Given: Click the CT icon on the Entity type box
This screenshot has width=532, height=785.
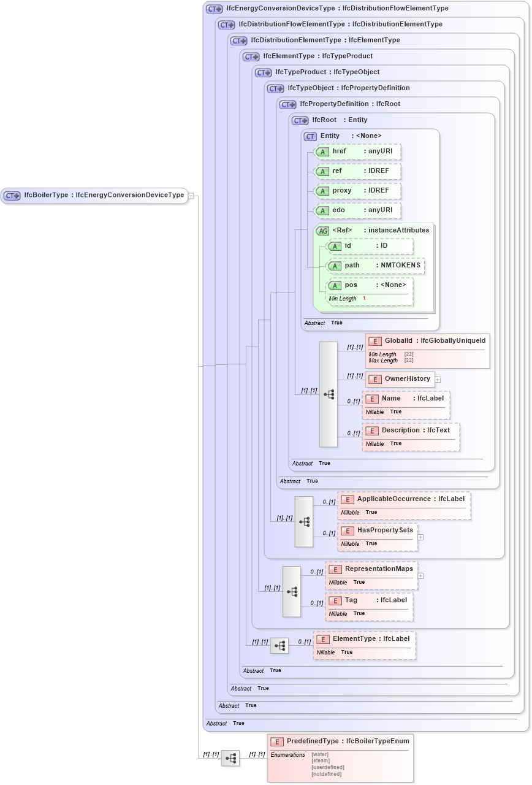Looking at the screenshot, I should tap(310, 136).
